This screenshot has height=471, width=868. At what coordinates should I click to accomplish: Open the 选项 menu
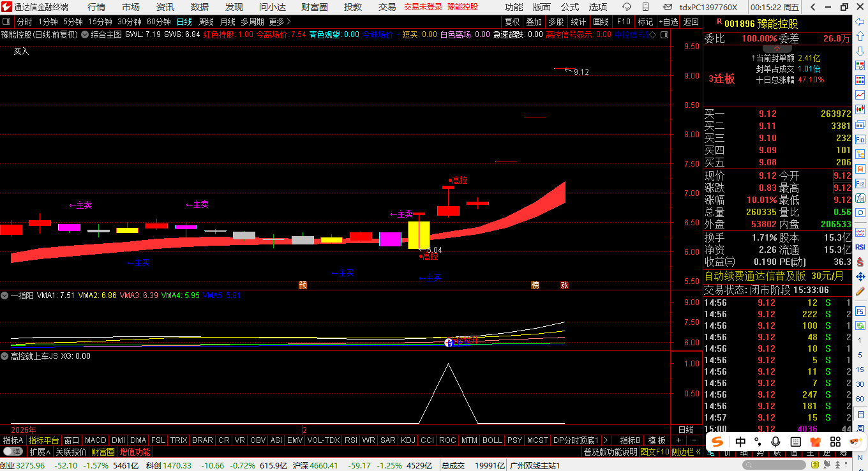point(598,7)
